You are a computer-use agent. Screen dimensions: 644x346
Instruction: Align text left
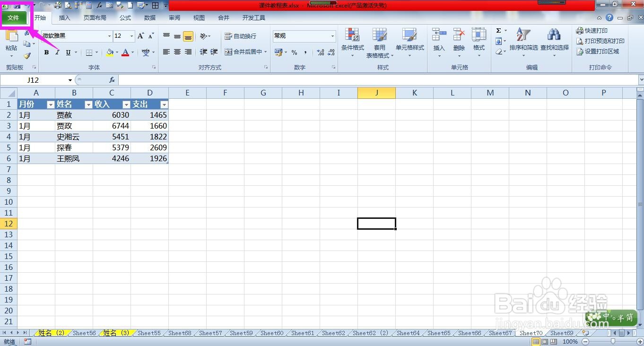[x=166, y=52]
